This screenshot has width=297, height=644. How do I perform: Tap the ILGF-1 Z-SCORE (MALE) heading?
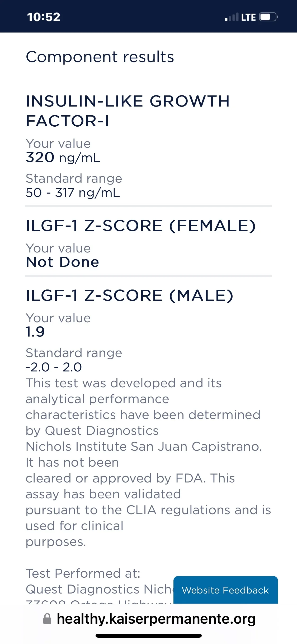pos(129,296)
